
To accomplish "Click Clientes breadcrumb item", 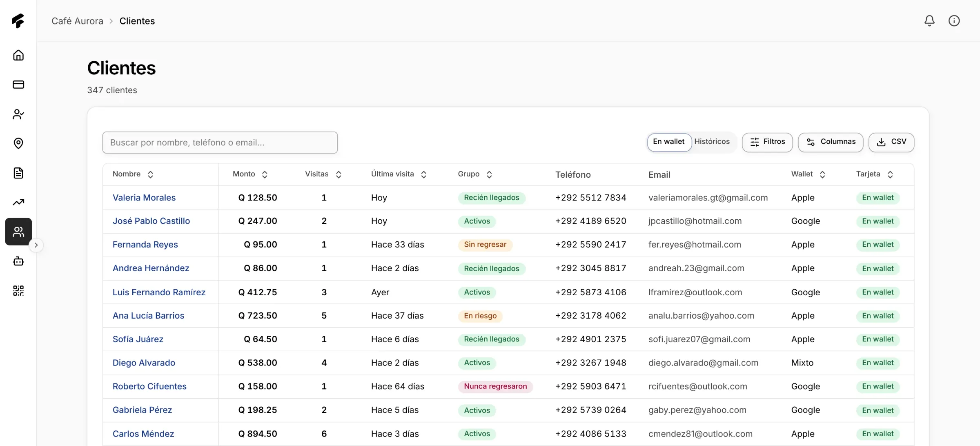I will 137,21.
